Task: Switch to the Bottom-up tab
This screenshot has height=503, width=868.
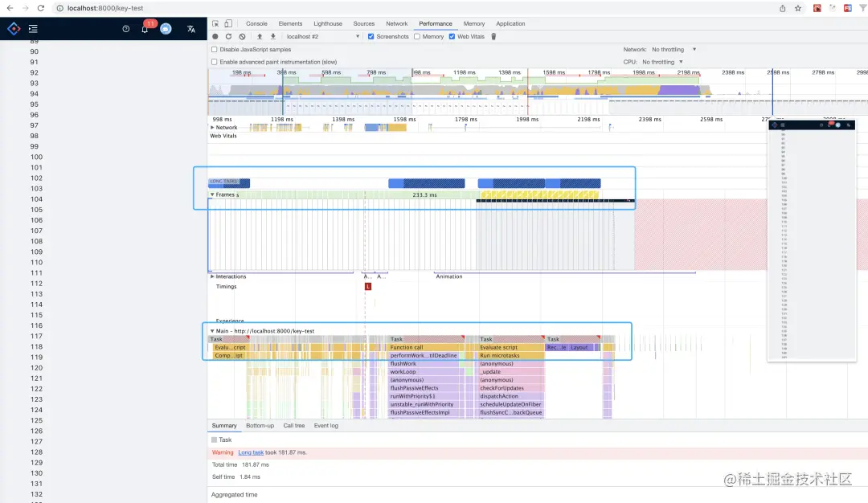Action: [x=260, y=426]
